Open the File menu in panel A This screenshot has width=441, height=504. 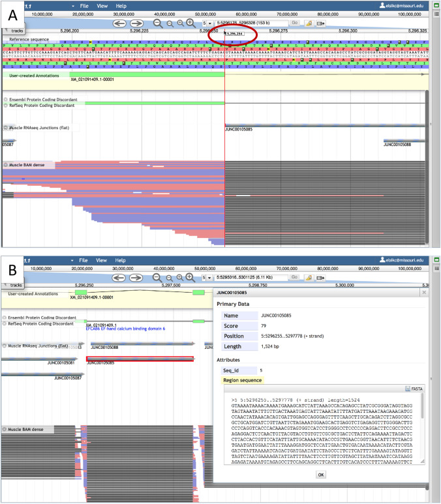point(84,5)
